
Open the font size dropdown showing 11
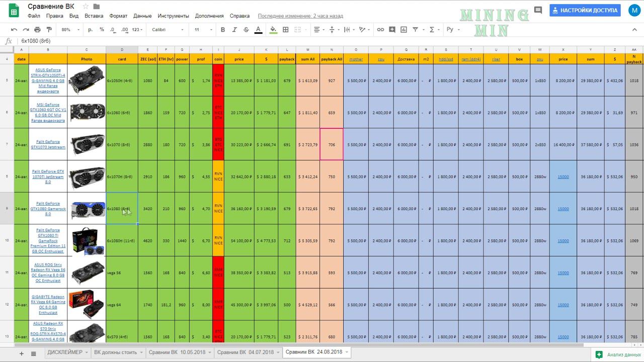(203, 30)
